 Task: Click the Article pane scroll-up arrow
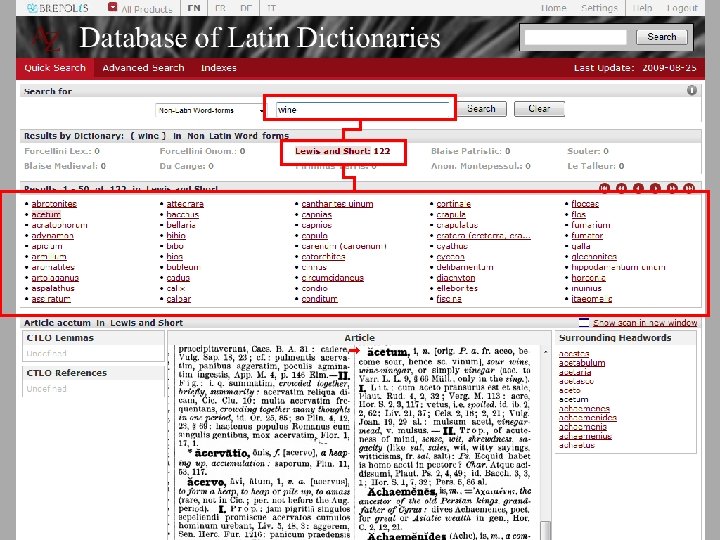(545, 352)
